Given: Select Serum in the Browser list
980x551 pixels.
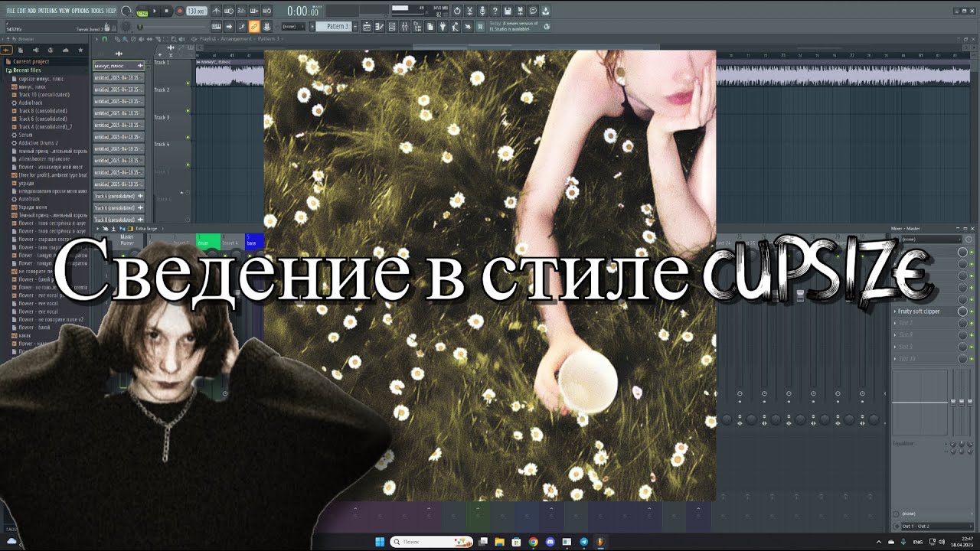Looking at the screenshot, I should coord(25,135).
